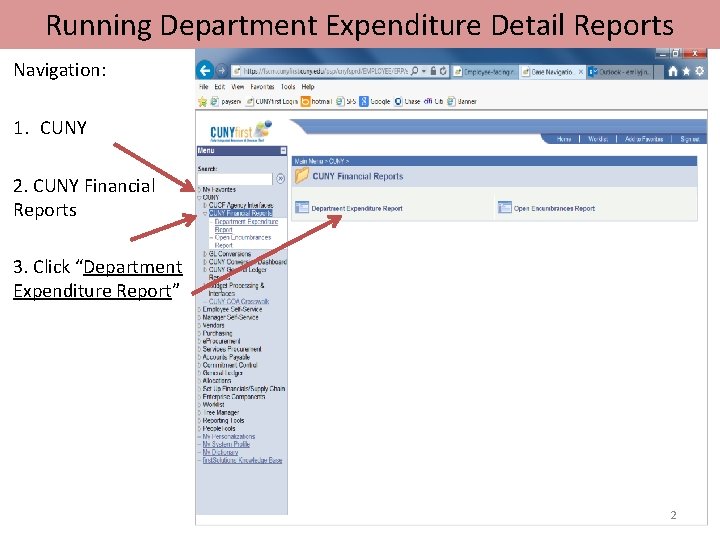The height and width of the screenshot is (540, 720).
Task: Open the Google bookmark icon
Action: (x=364, y=101)
